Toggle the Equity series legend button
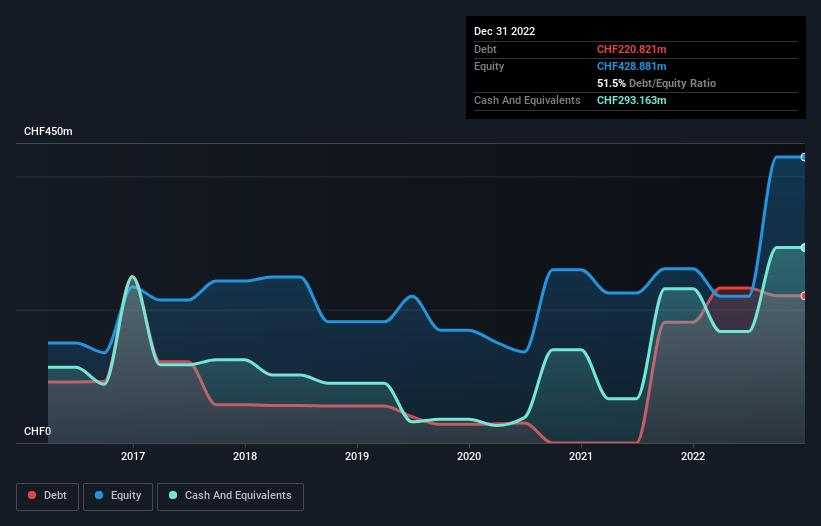This screenshot has height=526, width=821. 118,496
